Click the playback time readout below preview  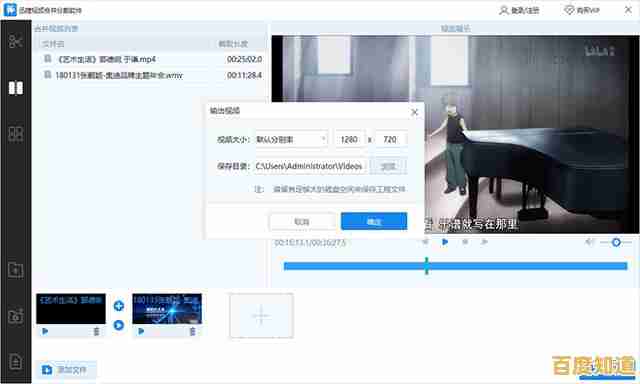coord(310,243)
